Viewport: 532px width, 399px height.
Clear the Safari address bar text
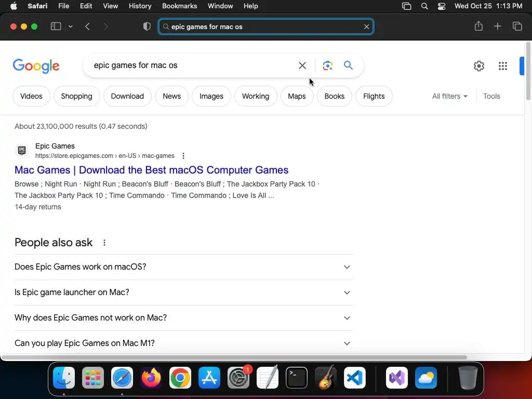point(366,27)
